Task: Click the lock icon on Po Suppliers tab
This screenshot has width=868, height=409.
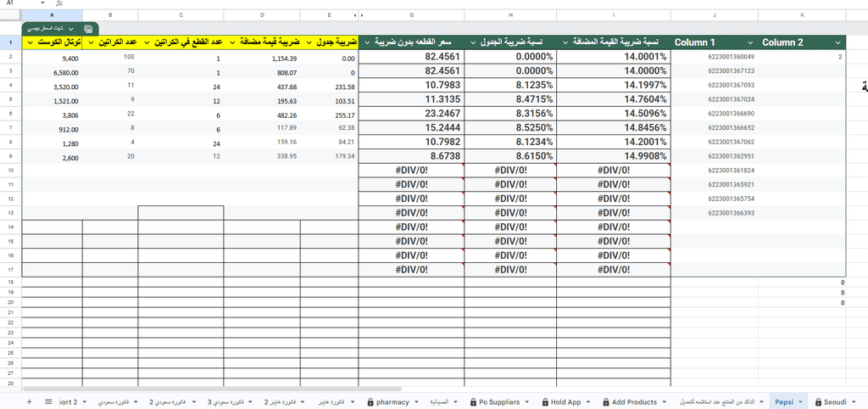Action: (x=472, y=401)
